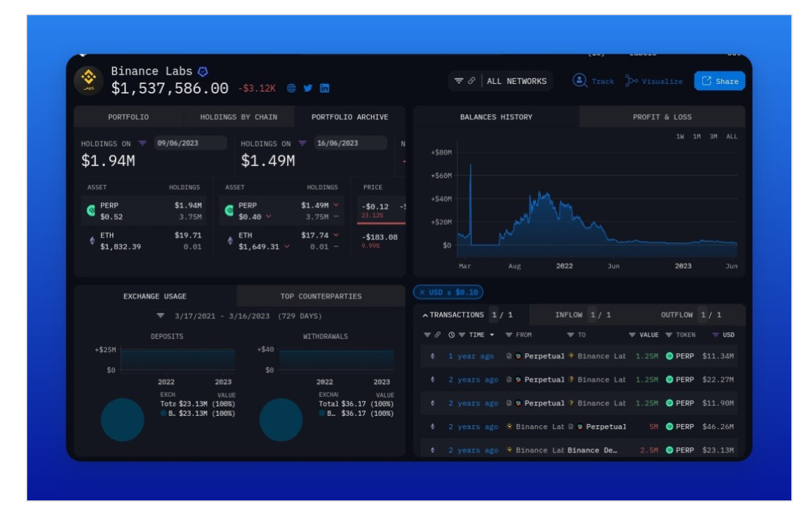Open the 09/06/2023 holdings date field
The image size is (809, 532).
(x=190, y=143)
